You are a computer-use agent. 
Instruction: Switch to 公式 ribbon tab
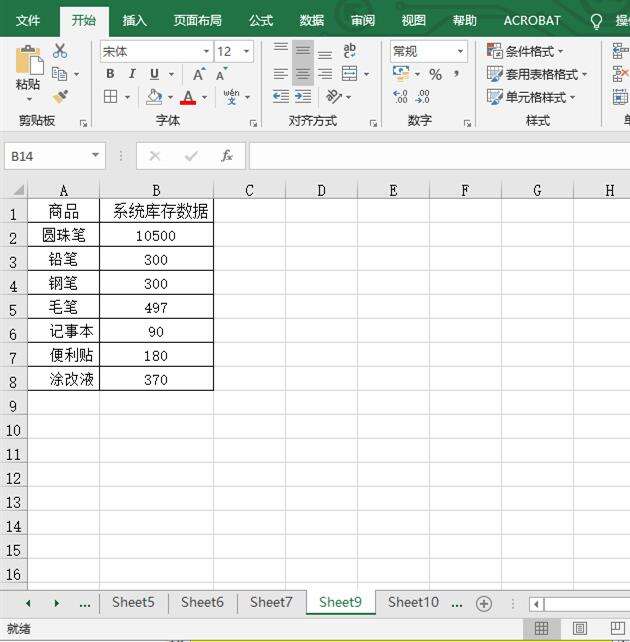tap(261, 20)
